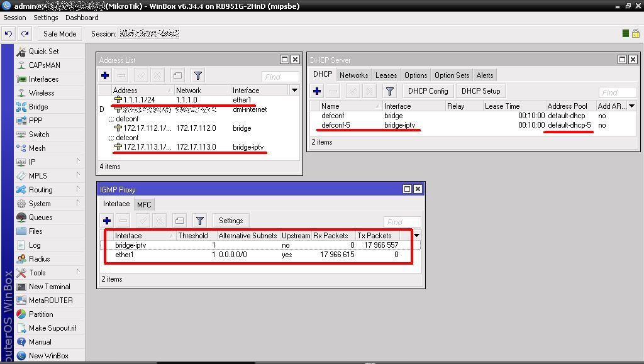Select ether1 row in IGMP Proxy
This screenshot has width=644, height=364.
(260, 255)
